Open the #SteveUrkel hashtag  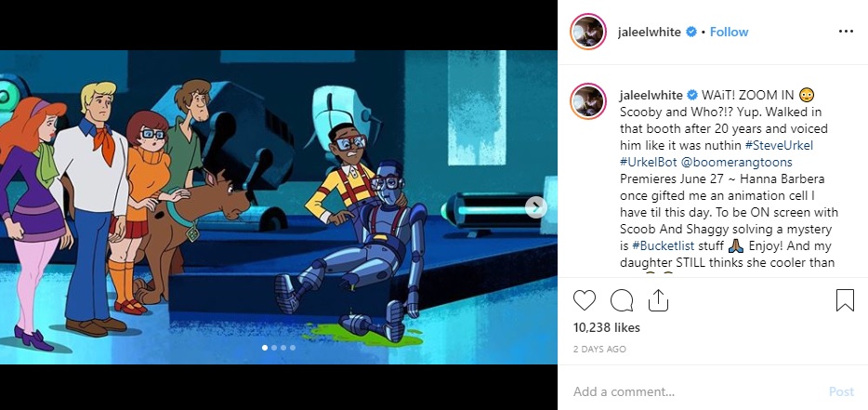click(x=779, y=145)
